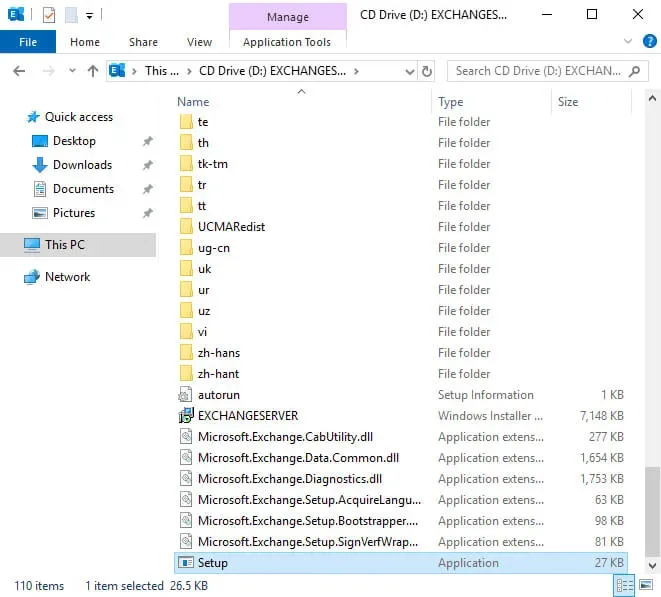The width and height of the screenshot is (661, 597).
Task: Select the tk-tm folder
Action: pyautogui.click(x=212, y=164)
